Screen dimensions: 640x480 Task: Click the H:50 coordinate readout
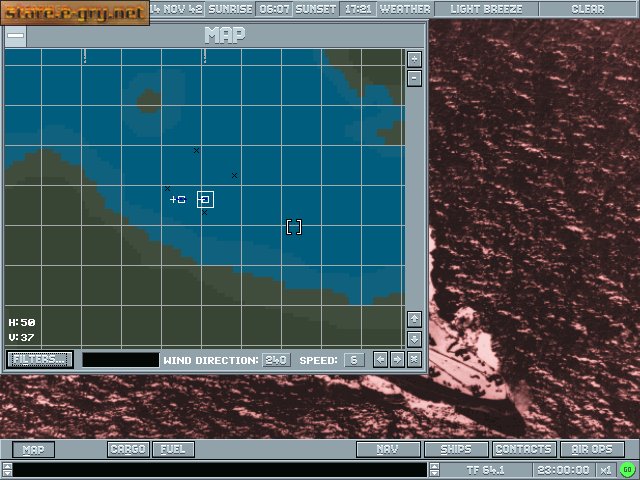(22, 322)
